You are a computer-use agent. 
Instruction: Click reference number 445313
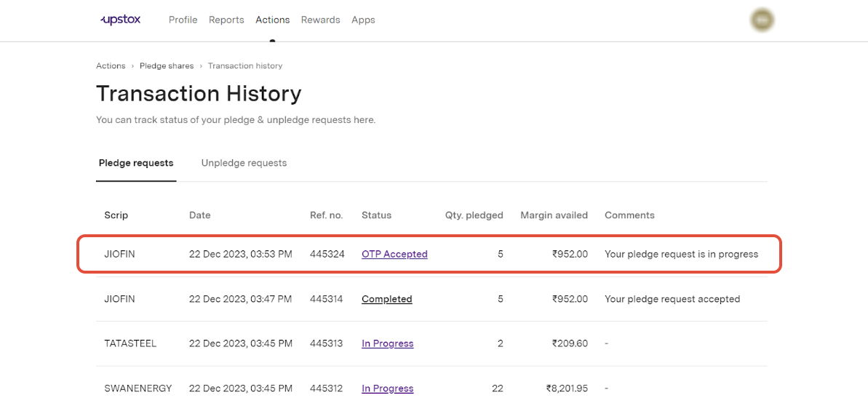pos(327,343)
